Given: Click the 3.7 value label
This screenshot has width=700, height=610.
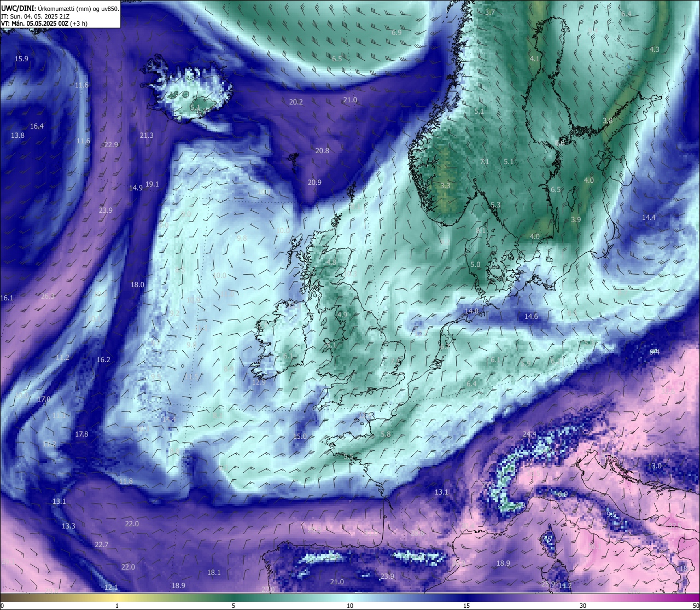Looking at the screenshot, I should [490, 12].
